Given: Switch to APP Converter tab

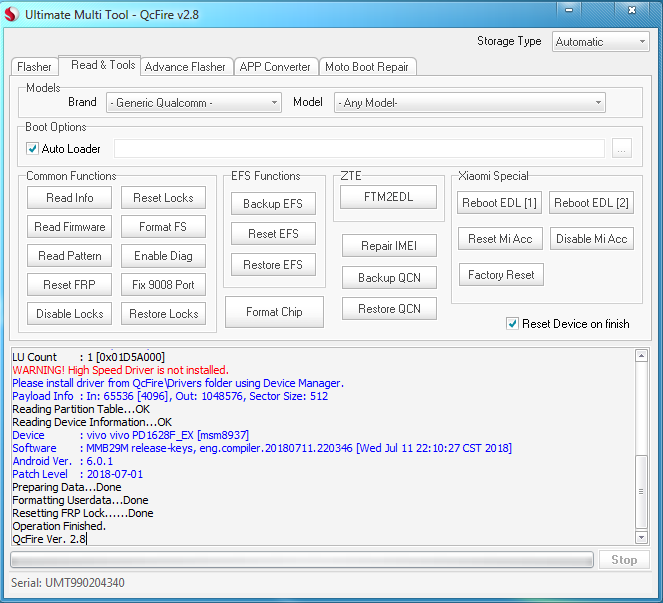Looking at the screenshot, I should tap(275, 67).
